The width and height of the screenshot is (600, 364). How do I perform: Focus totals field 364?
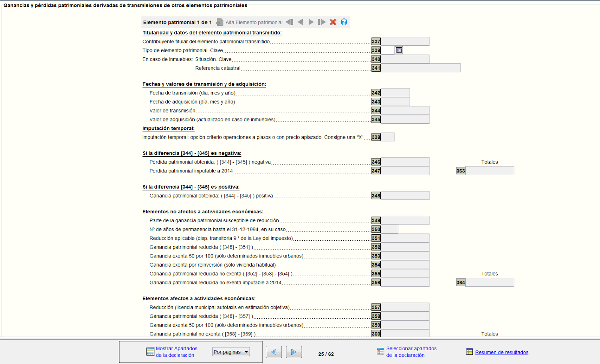490,283
